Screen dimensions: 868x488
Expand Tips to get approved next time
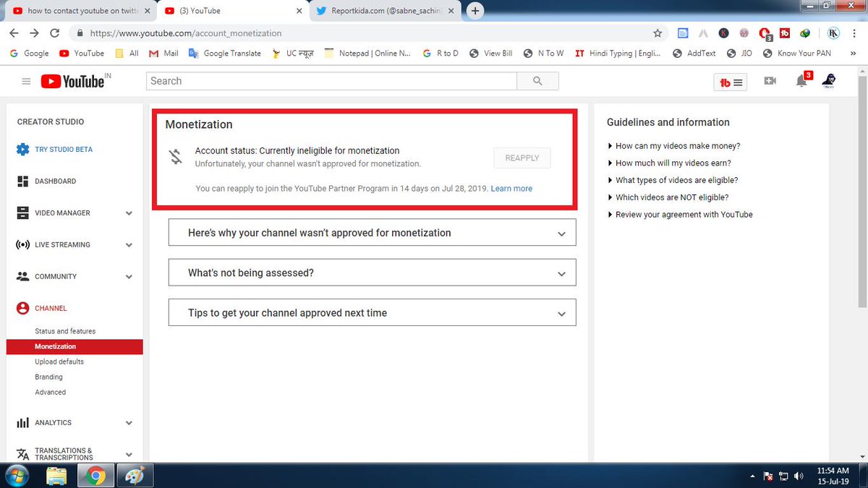372,312
